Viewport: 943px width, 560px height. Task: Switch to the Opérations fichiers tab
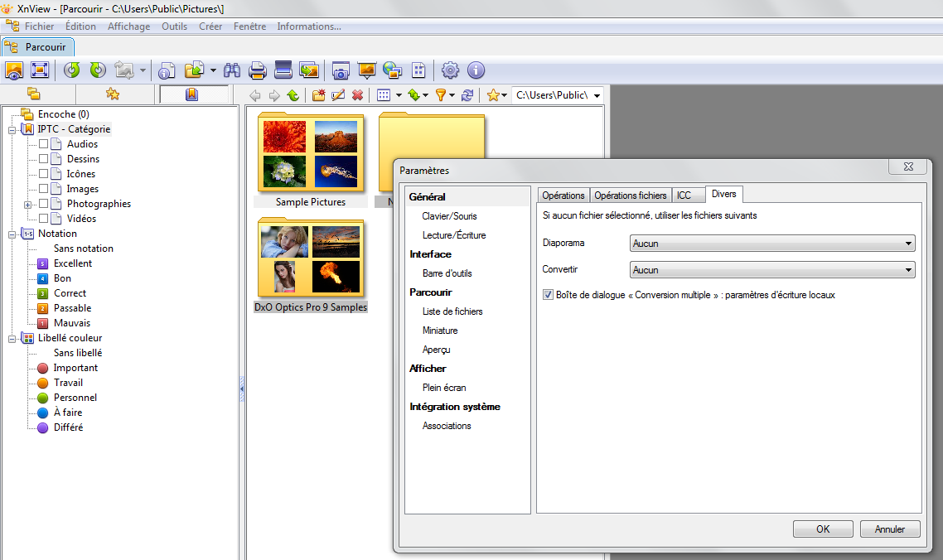click(x=630, y=196)
